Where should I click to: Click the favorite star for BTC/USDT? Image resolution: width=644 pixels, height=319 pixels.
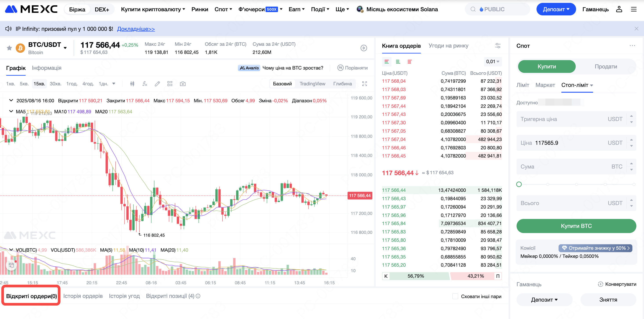(x=9, y=48)
